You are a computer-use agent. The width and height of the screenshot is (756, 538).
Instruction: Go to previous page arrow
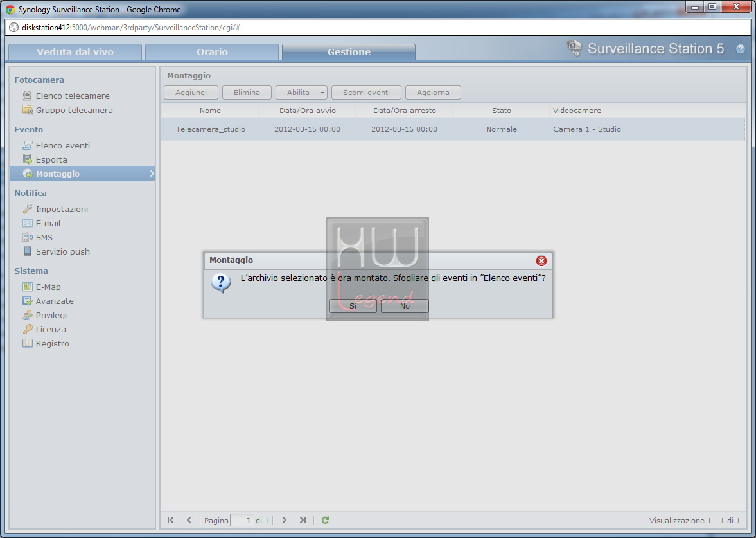[x=189, y=519]
